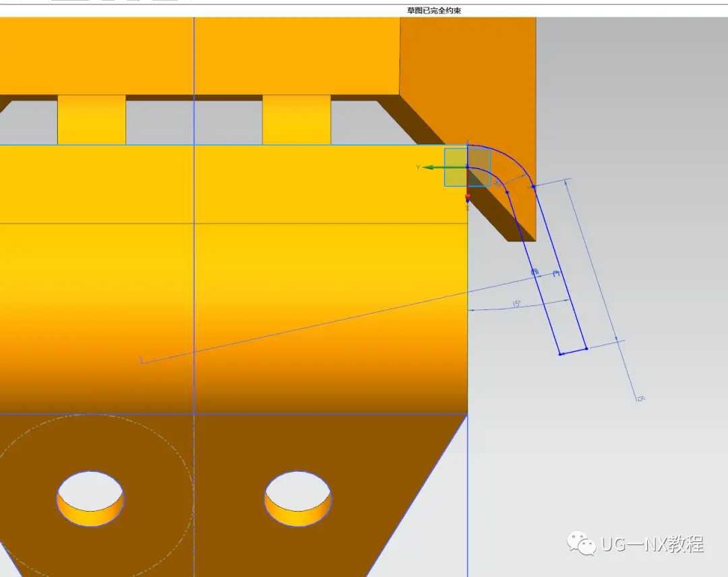Select the 15 length dimension label
The width and height of the screenshot is (728, 577).
click(640, 398)
